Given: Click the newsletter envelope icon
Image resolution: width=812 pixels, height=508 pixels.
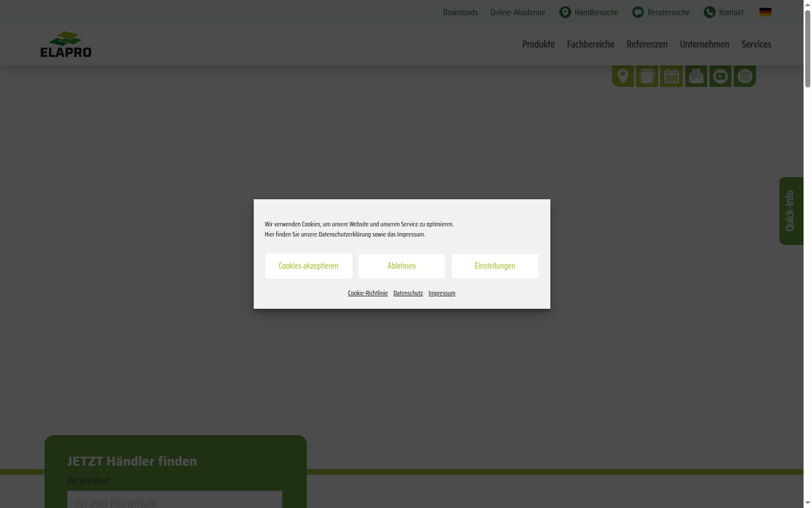Looking at the screenshot, I should coord(696,76).
